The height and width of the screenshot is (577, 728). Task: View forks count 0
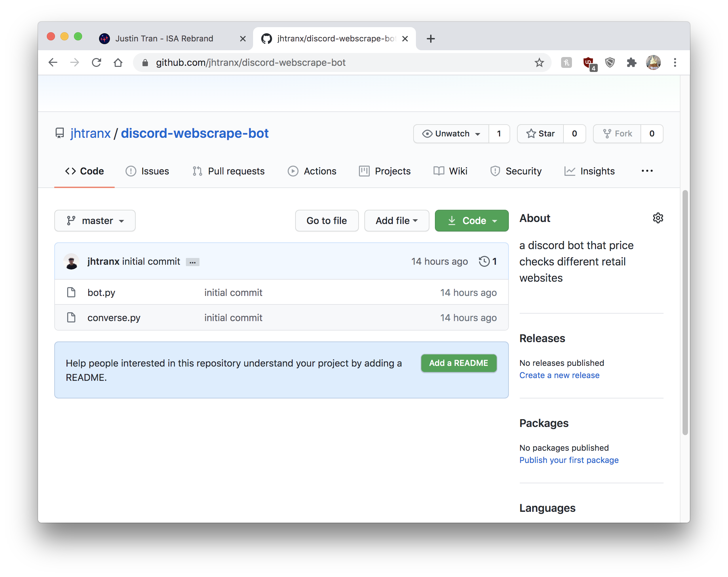pos(652,134)
